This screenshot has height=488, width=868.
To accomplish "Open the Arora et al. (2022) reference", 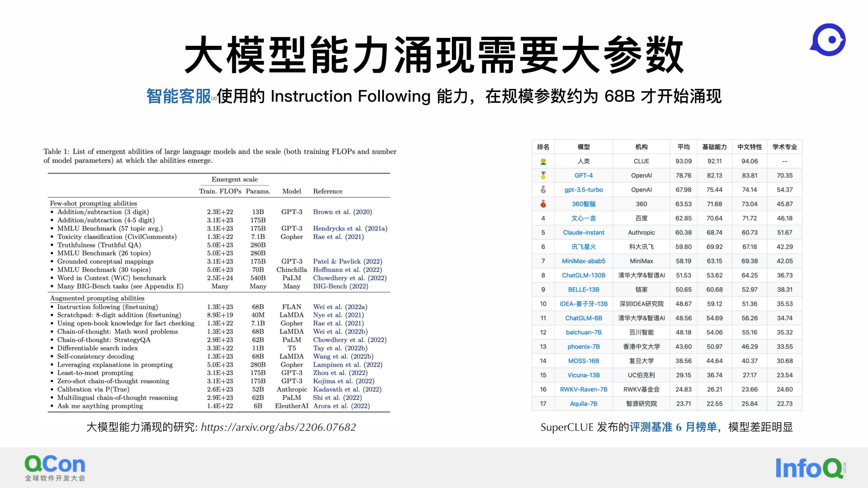I will [x=341, y=406].
